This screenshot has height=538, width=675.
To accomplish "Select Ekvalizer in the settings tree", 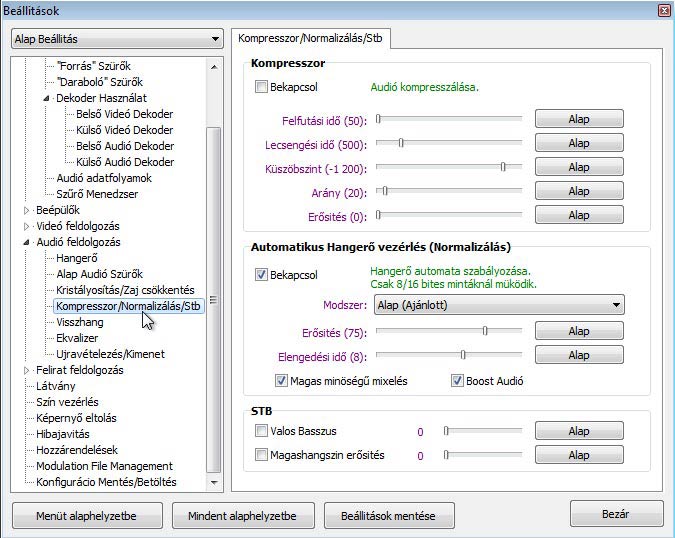I will coord(79,338).
